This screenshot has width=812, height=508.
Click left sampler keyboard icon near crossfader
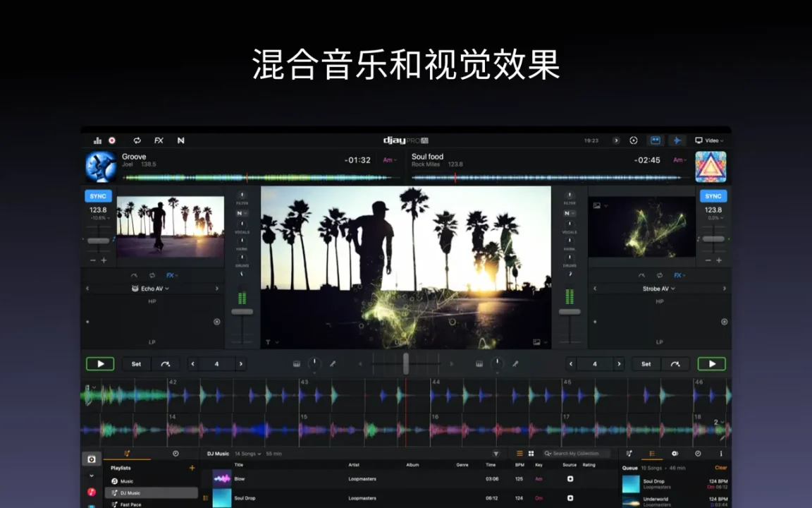[x=297, y=364]
